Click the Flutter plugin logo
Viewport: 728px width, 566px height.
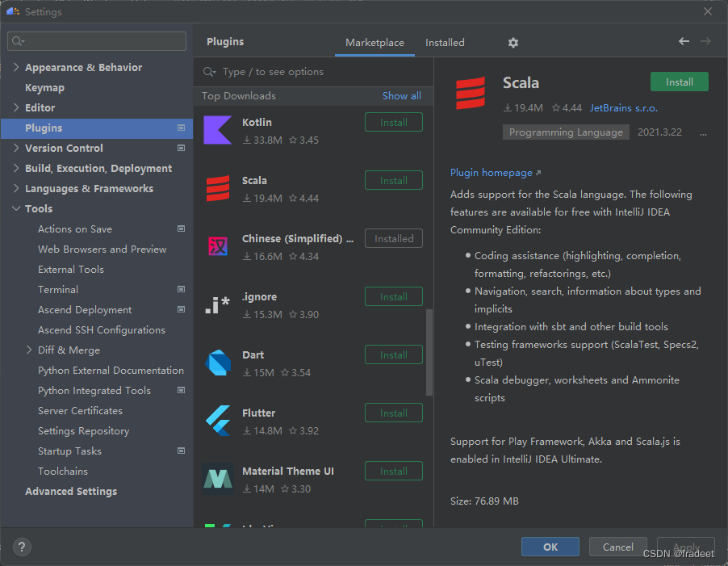218,421
